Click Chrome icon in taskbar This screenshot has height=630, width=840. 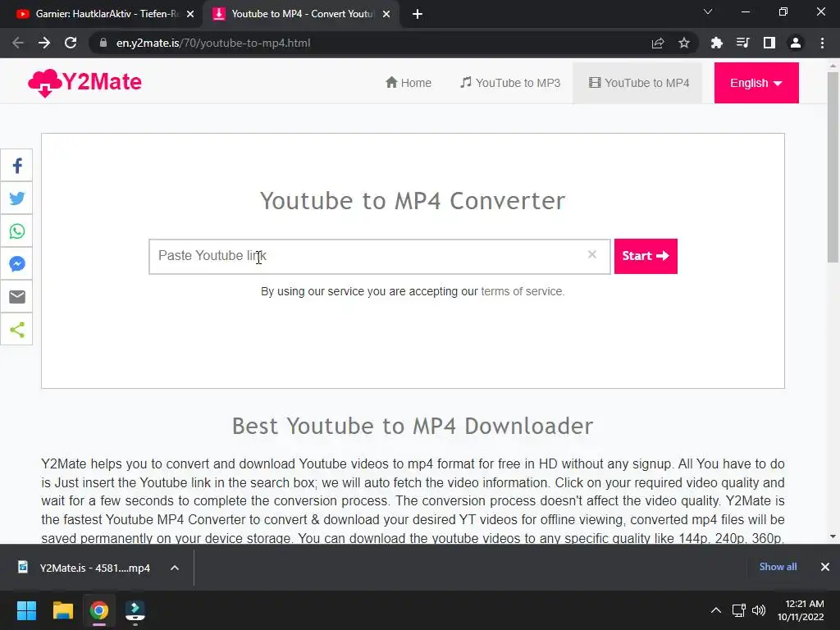tap(98, 610)
